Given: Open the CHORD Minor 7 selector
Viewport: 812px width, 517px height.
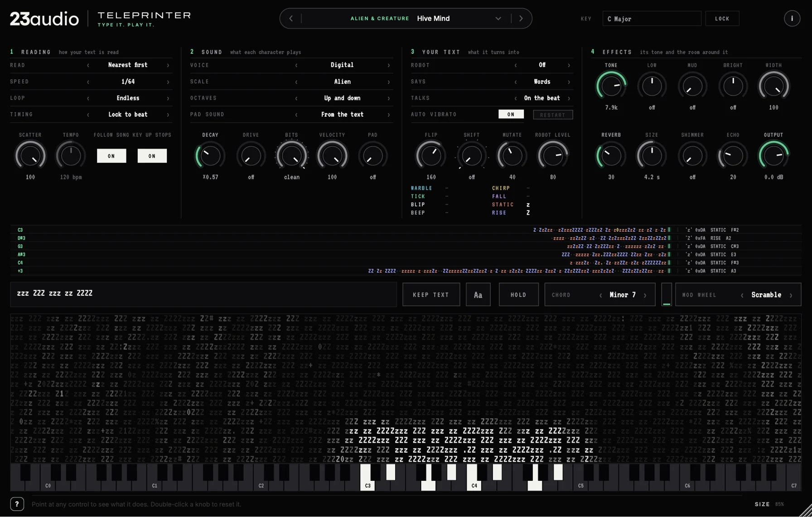Looking at the screenshot, I should pos(623,295).
